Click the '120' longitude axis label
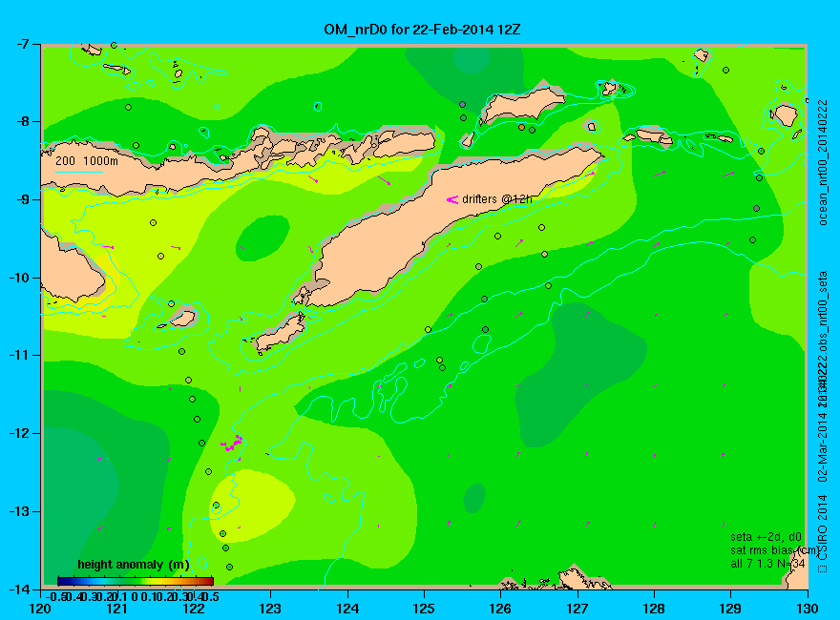 point(41,609)
